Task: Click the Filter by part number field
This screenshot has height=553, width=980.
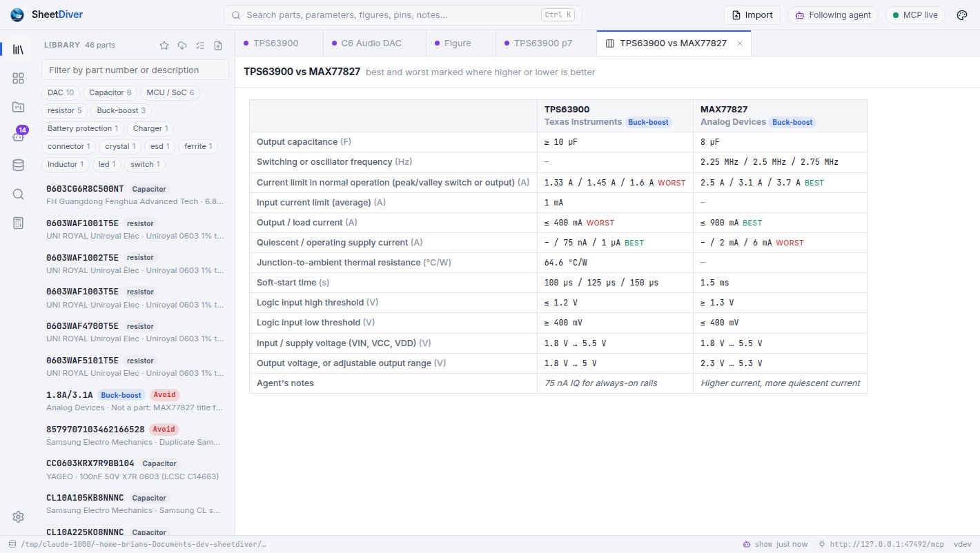Action: pos(135,70)
